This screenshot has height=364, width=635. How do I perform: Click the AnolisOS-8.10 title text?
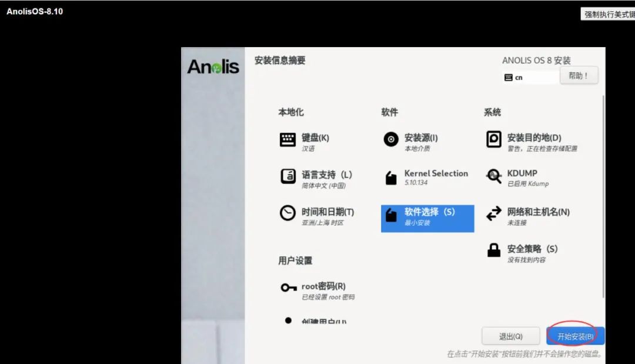coord(35,11)
